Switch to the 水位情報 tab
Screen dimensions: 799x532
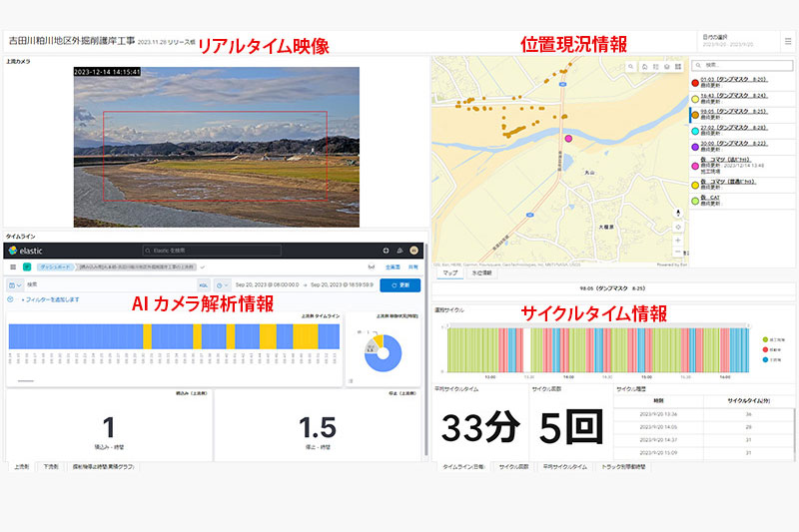[x=480, y=271]
